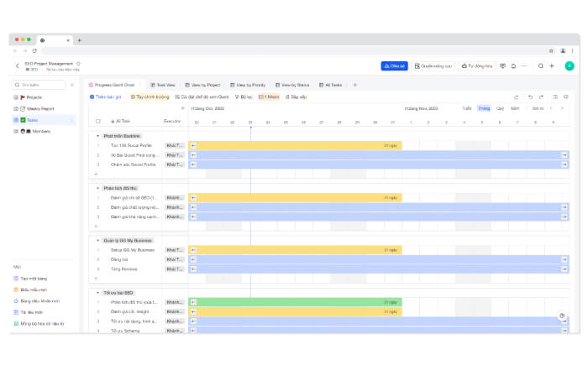Click the Tự động hóa button
Screen dimensions: 588x366
[478, 65]
